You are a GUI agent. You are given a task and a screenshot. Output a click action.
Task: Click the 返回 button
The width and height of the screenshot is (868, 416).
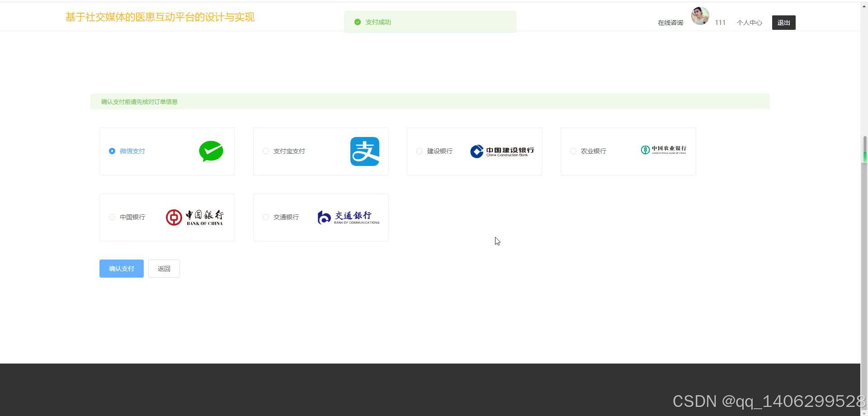[164, 269]
